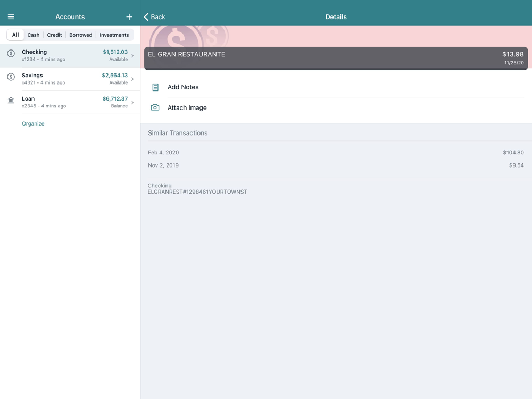This screenshot has height=399, width=532.
Task: Click the Loan bank building icon
Action: tap(11, 101)
